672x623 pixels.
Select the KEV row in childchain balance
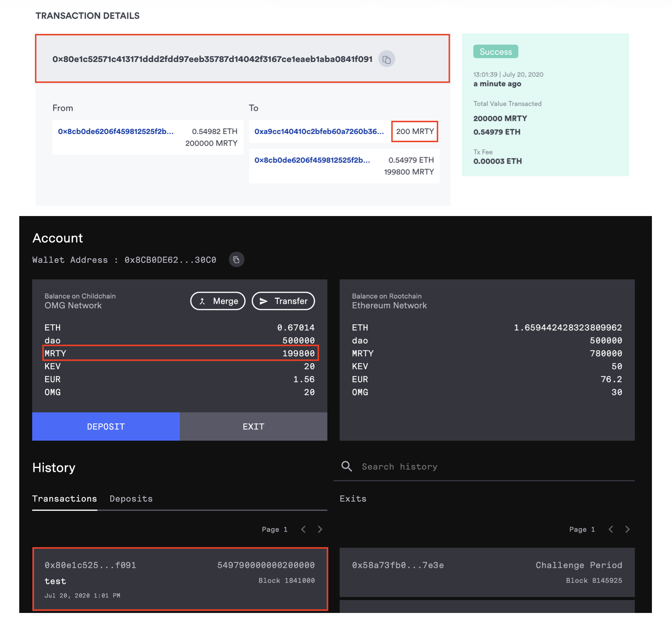tap(180, 366)
